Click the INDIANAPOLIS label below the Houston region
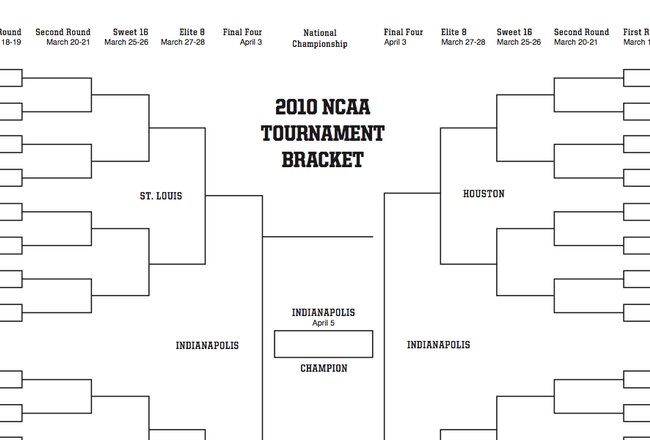Viewport: 650px width, 440px height. 439,345
